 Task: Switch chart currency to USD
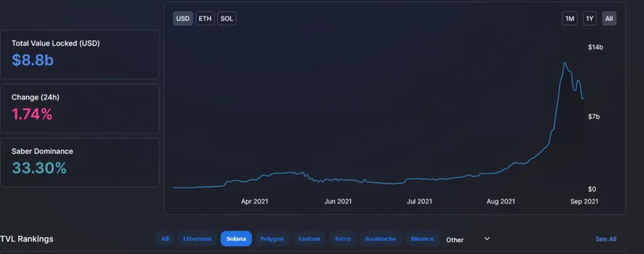point(183,19)
